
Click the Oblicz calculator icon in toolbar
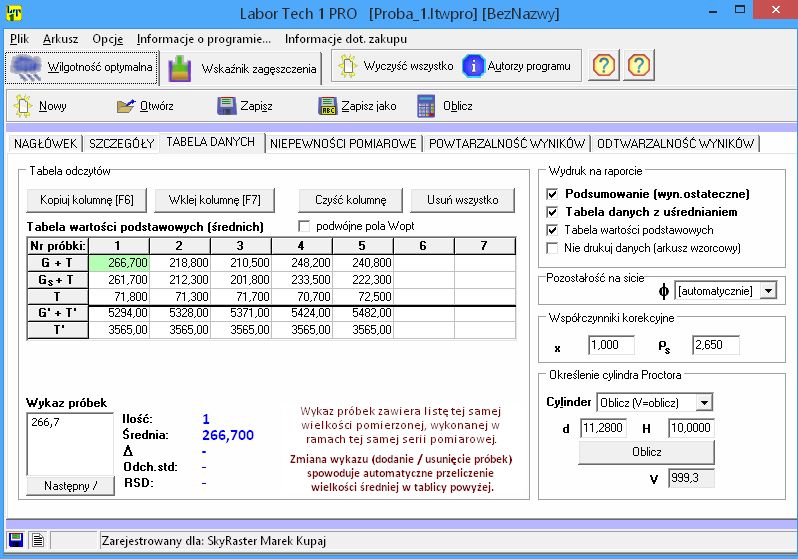(x=427, y=106)
